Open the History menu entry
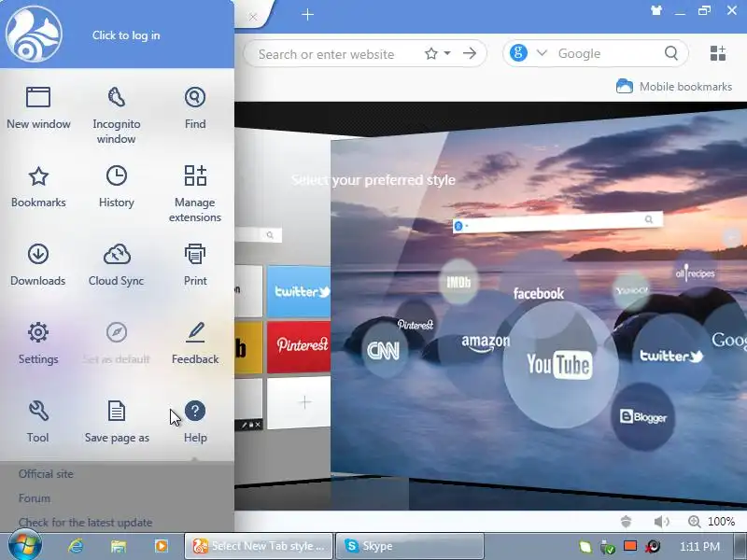This screenshot has width=747, height=560. [x=116, y=187]
